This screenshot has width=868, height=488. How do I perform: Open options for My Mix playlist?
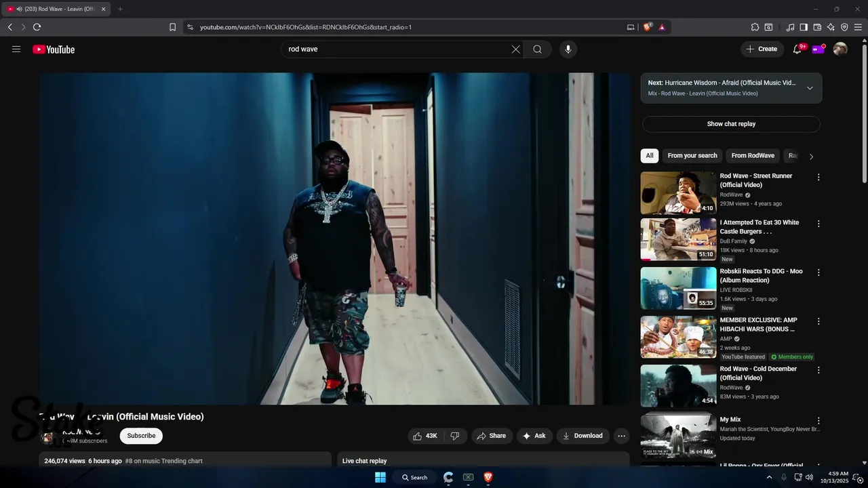(x=818, y=421)
